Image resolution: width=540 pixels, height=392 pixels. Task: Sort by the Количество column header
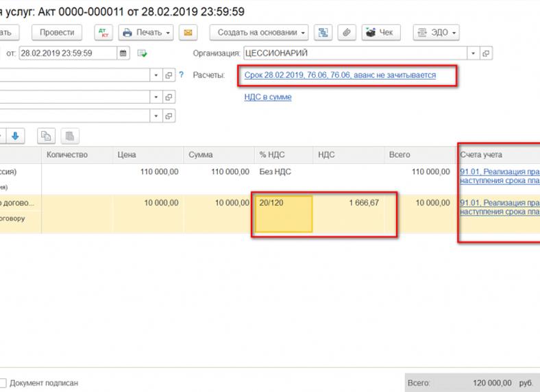[x=77, y=155]
